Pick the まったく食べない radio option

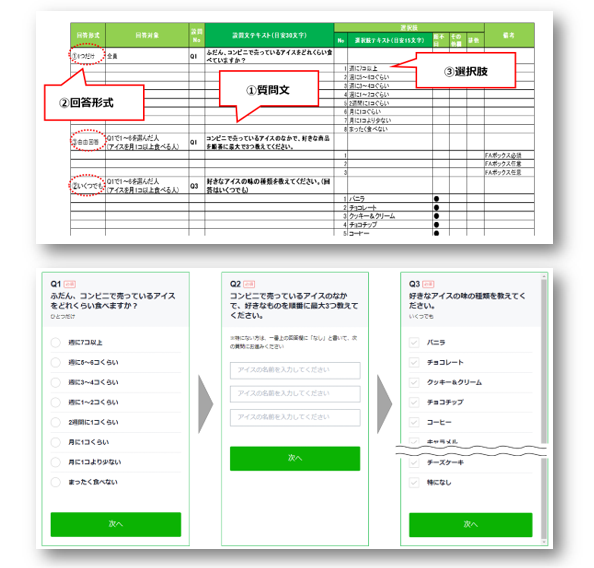(56, 482)
